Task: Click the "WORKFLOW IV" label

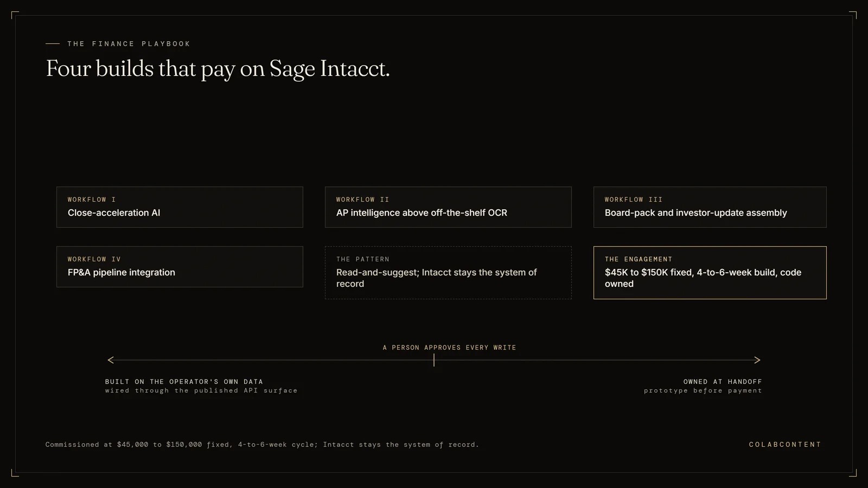Action: click(x=94, y=259)
